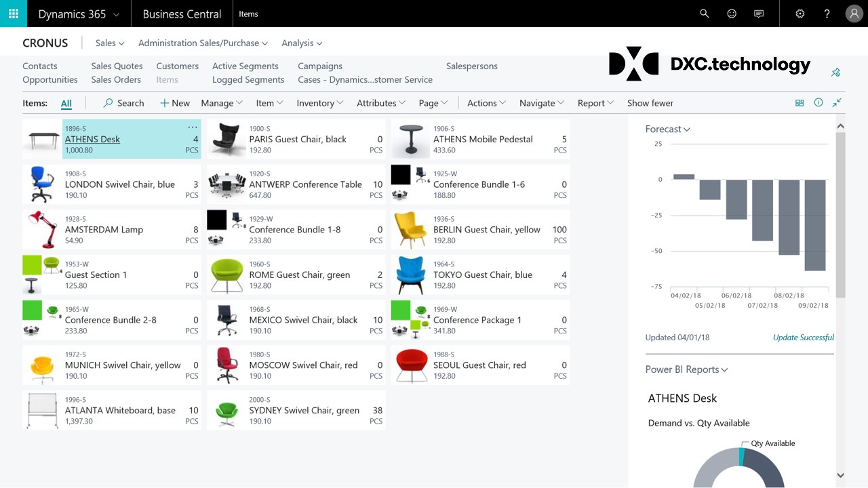Open the Item action dropdown
Screen dimensions: 868x488
pos(269,103)
